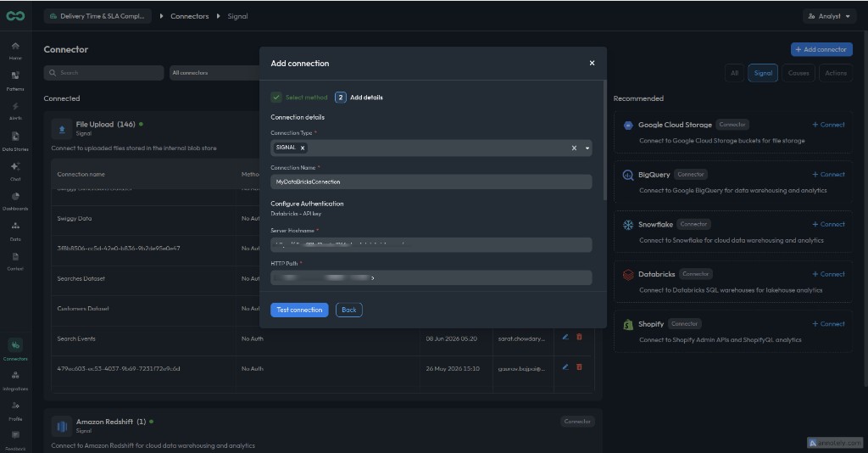Open Feedback in the sidebar

click(15, 440)
